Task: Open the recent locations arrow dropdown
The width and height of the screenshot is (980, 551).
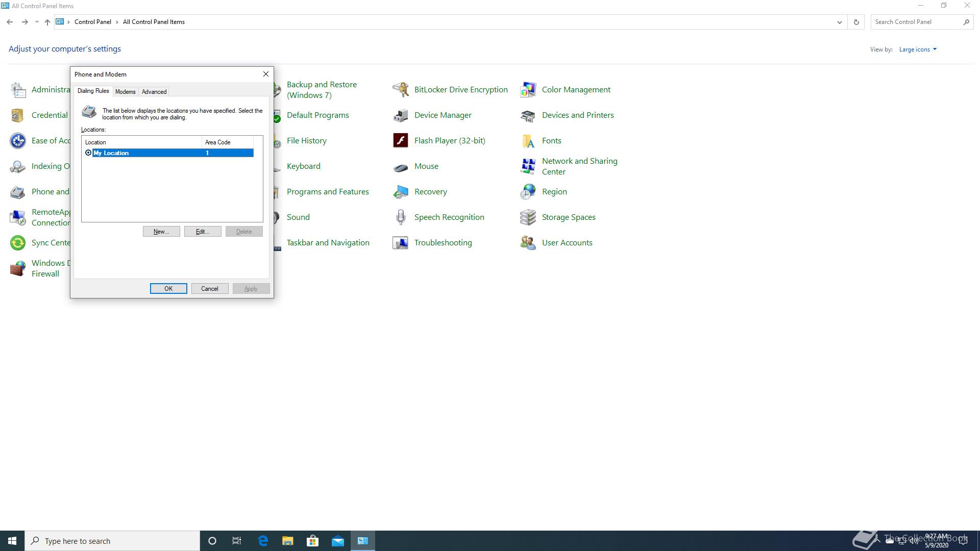Action: pyautogui.click(x=37, y=22)
